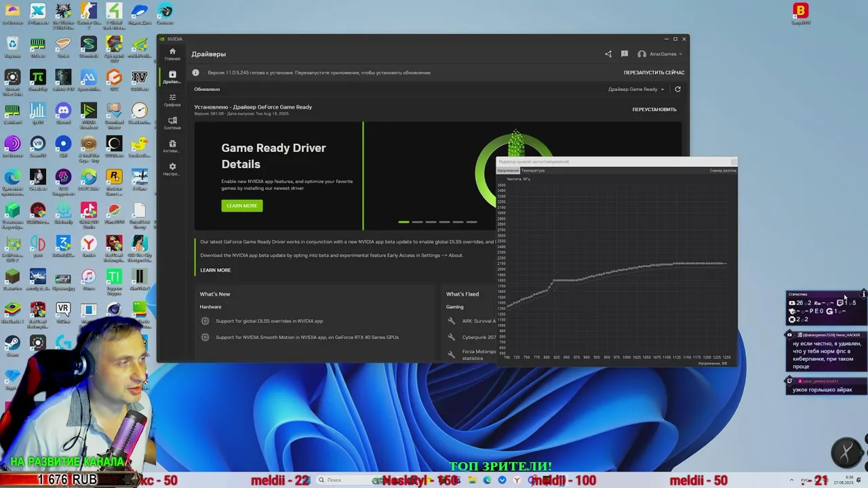
Task: Select the last carousel indicator dash
Action: pos(471,222)
